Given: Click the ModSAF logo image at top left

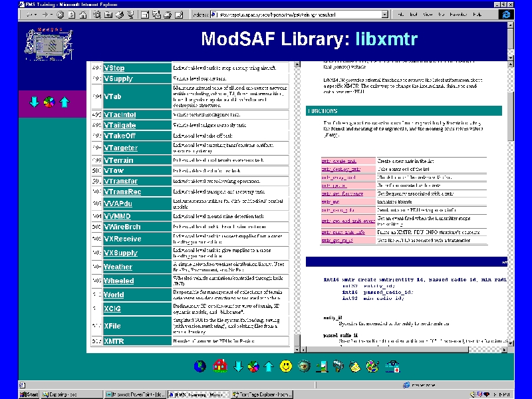Looking at the screenshot, I should tap(49, 45).
